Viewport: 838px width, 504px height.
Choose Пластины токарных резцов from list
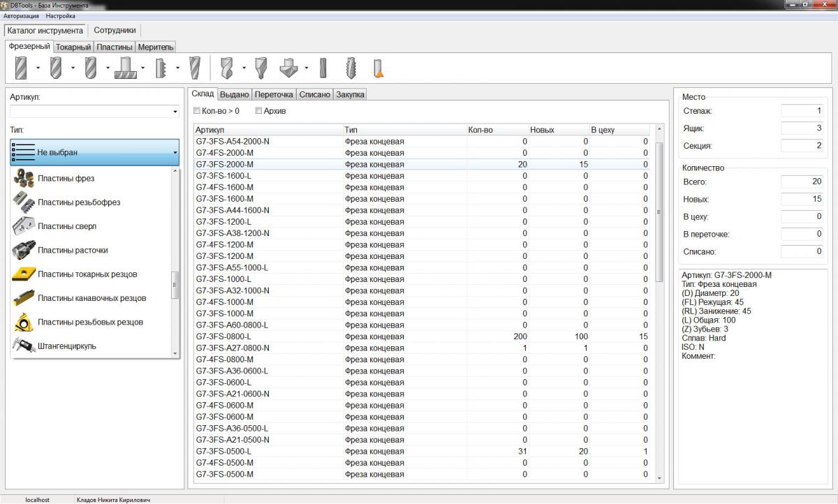87,274
